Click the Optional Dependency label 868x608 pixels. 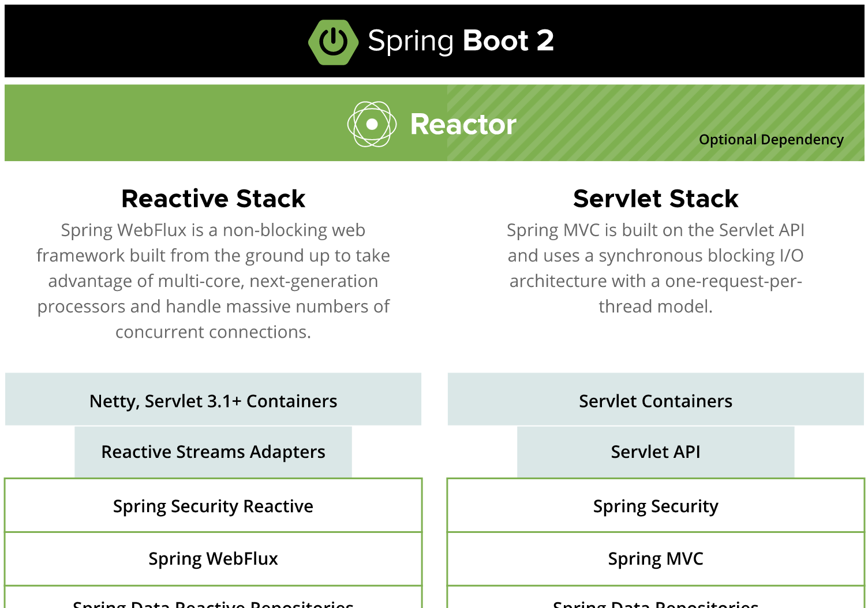pyautogui.click(x=771, y=140)
